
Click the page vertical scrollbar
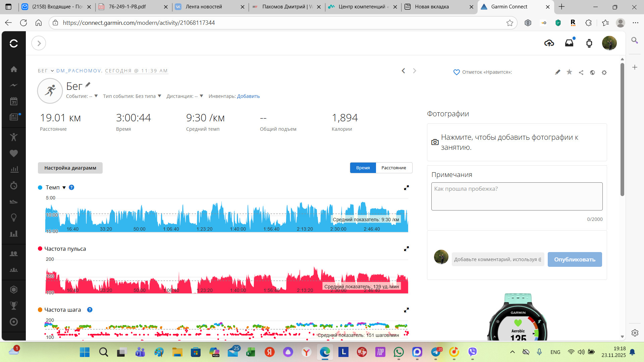622,129
